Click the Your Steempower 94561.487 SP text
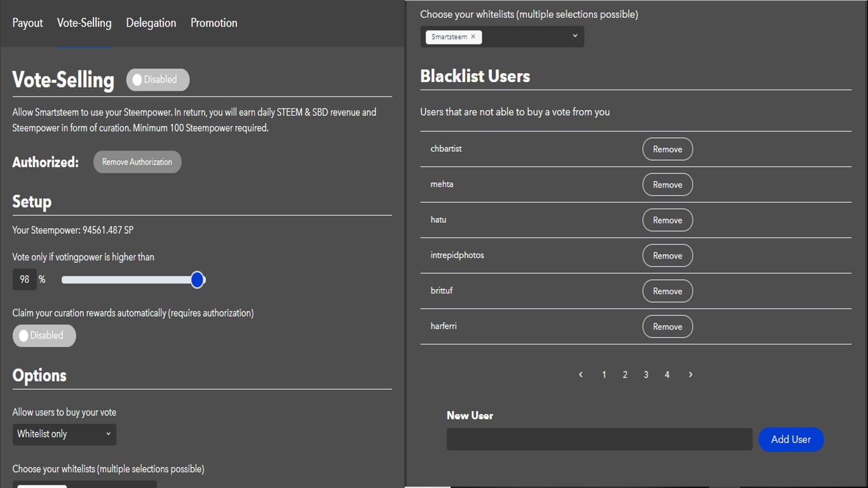Image resolution: width=868 pixels, height=488 pixels. tap(73, 230)
